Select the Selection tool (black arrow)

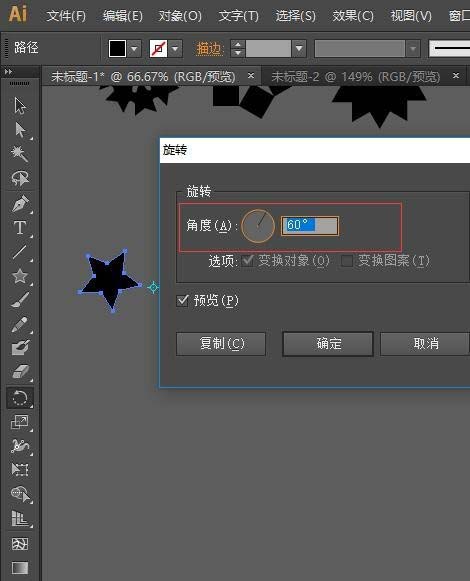20,106
